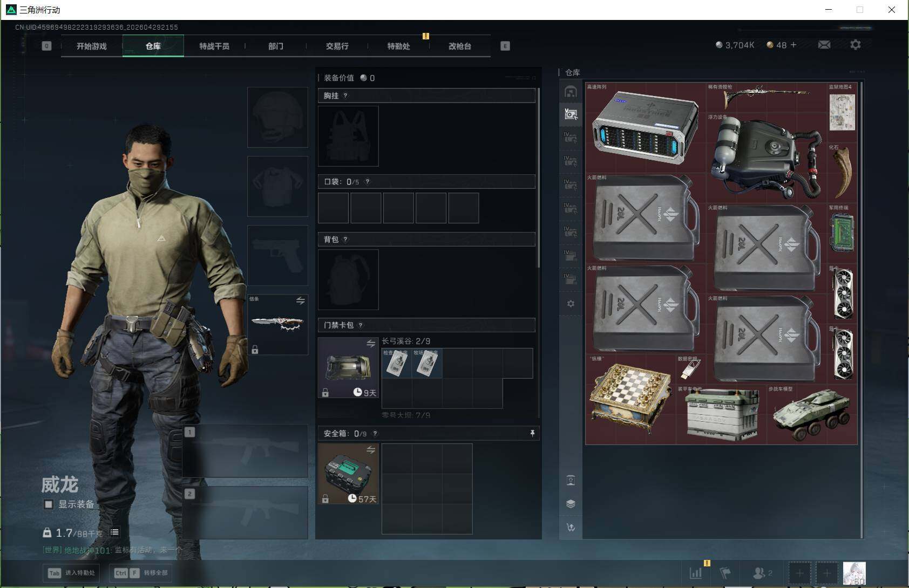Close the 三角洲行动 window
The width and height of the screenshot is (909, 588).
892,10
